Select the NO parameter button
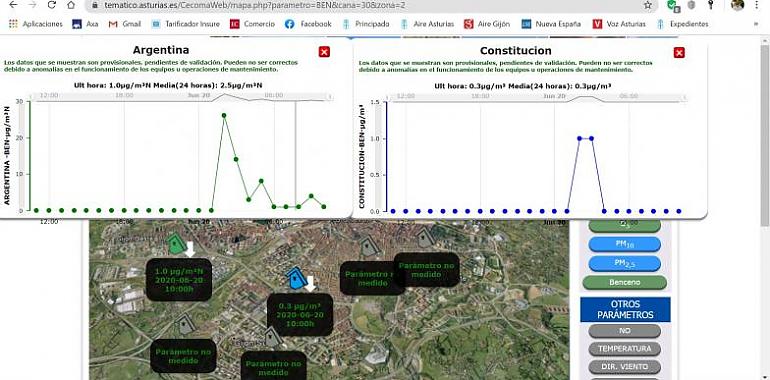The image size is (770, 380). 624,331
